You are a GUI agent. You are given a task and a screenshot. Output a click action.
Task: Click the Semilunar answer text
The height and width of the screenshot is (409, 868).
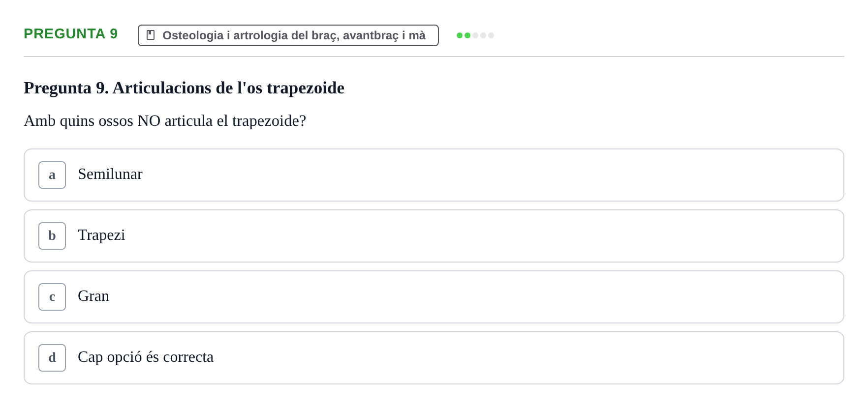pos(110,174)
